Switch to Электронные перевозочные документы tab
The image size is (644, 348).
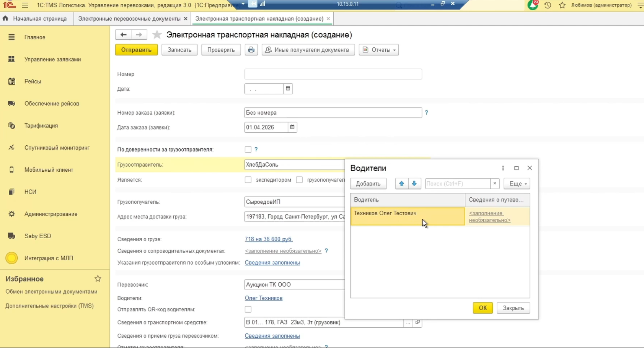pos(129,19)
